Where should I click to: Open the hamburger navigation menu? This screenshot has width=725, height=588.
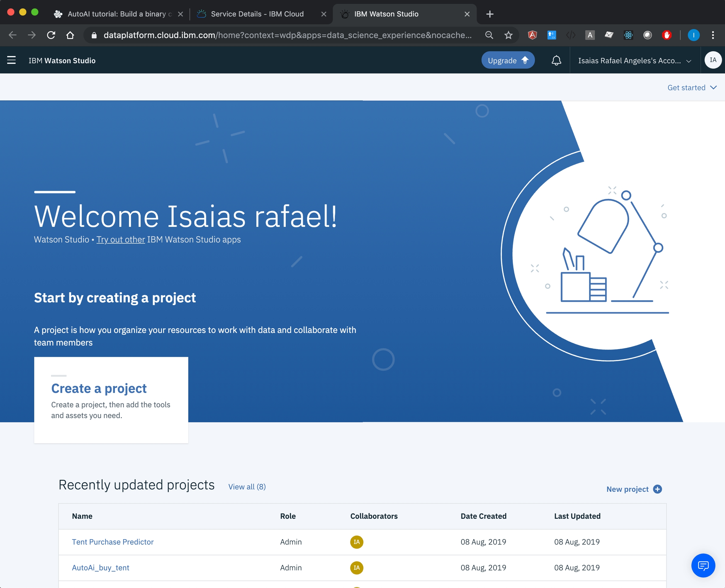click(12, 60)
